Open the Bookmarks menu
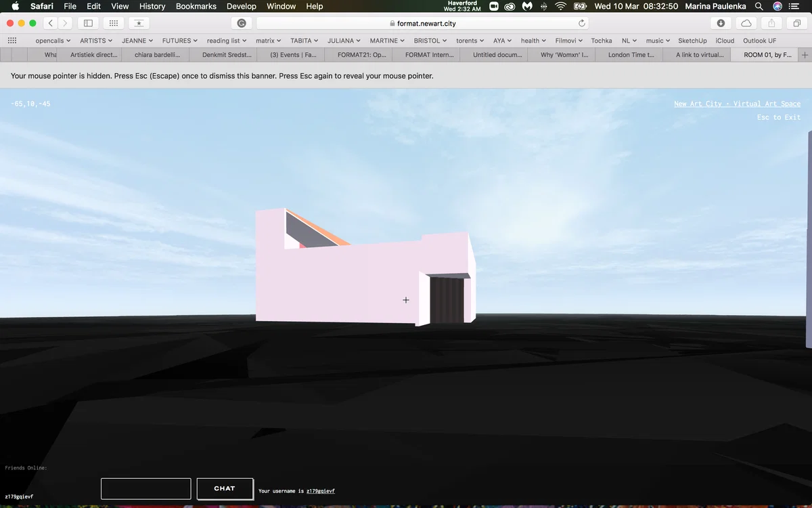Viewport: 812px width, 508px height. pyautogui.click(x=196, y=6)
